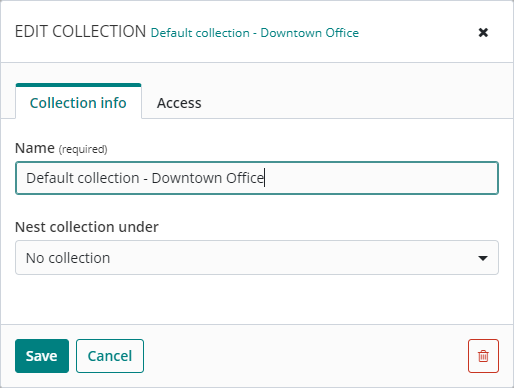Close the Edit Collection dialog
The height and width of the screenshot is (388, 514).
pyautogui.click(x=483, y=32)
